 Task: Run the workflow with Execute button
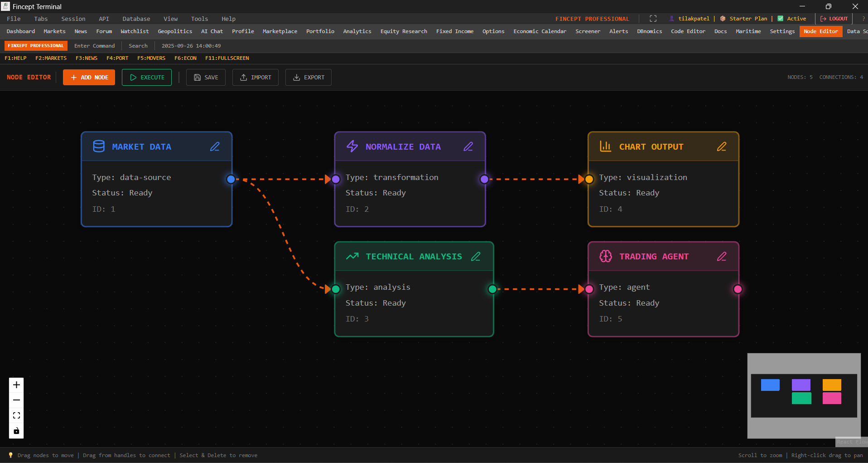(x=147, y=77)
